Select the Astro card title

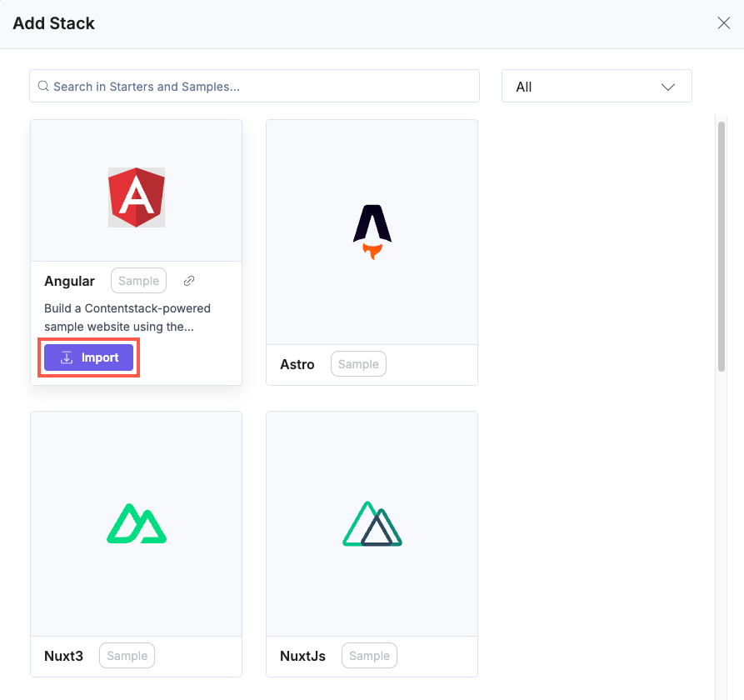pyautogui.click(x=297, y=364)
